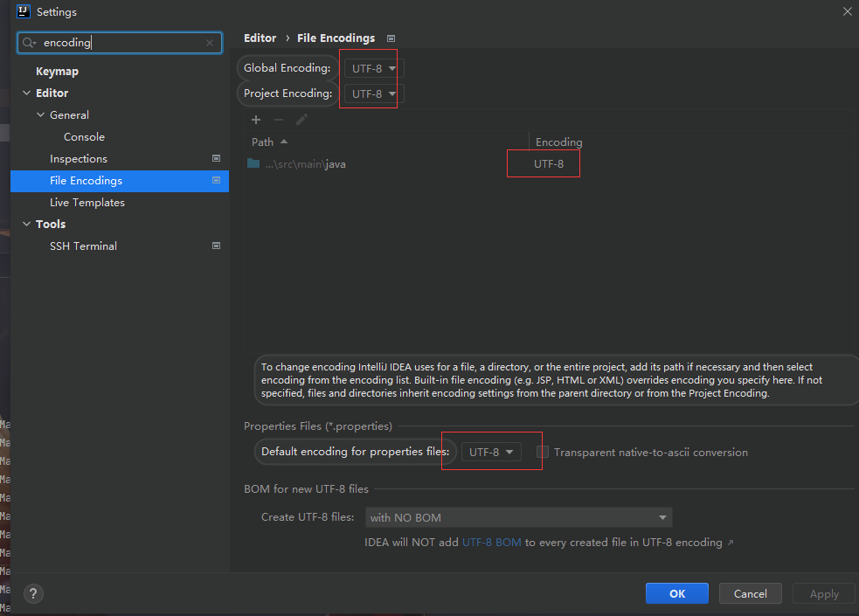Select Keymap in settings tree

pos(57,71)
